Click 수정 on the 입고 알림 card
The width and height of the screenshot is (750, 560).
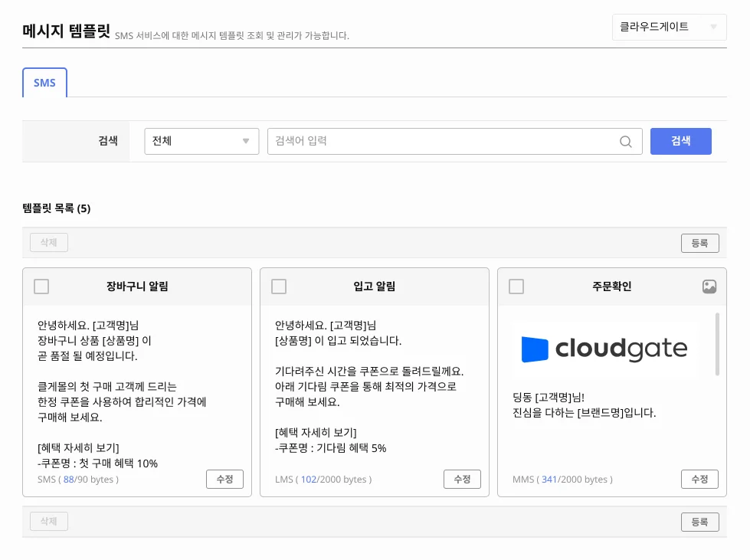point(461,479)
